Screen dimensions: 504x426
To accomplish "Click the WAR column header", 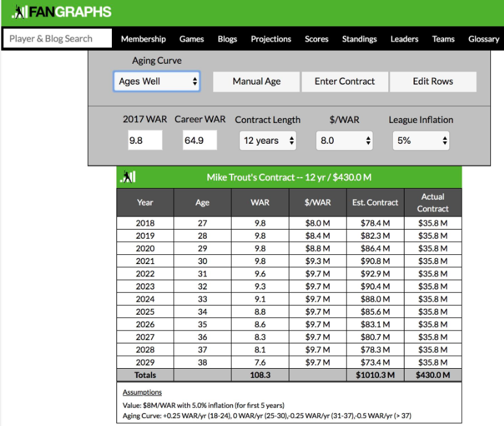I will tap(260, 202).
